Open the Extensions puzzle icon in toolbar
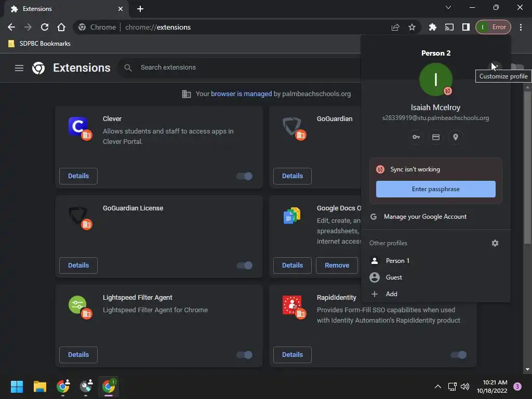Screen dimensions: 532x399 [433, 27]
